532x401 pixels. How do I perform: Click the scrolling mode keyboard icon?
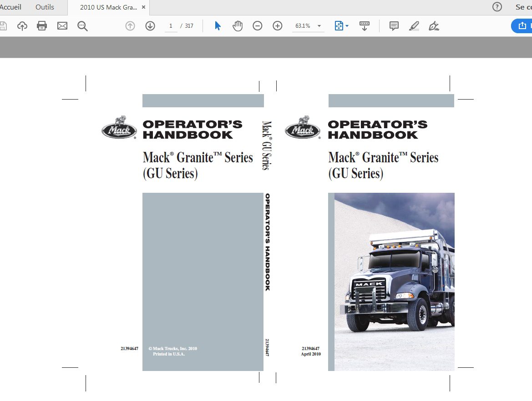pyautogui.click(x=365, y=26)
